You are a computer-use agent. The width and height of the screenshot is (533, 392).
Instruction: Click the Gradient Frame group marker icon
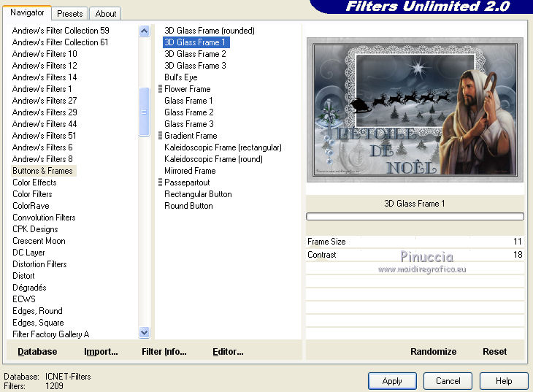click(160, 136)
